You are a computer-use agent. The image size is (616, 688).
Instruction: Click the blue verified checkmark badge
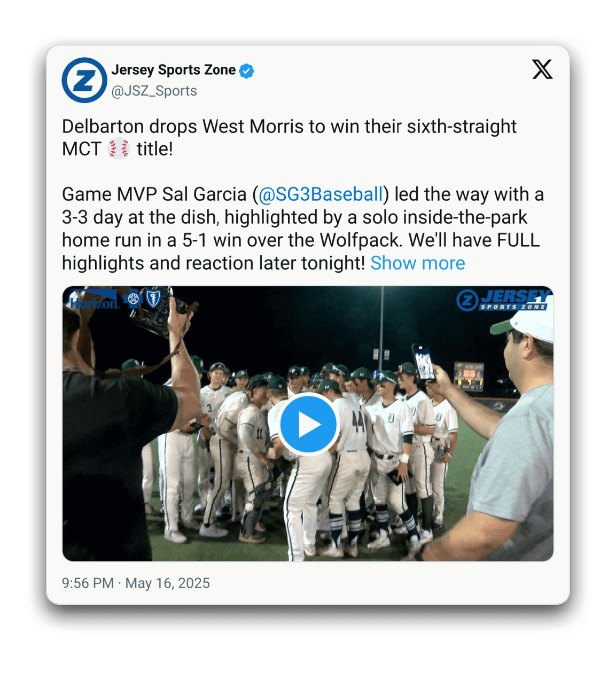[x=246, y=71]
